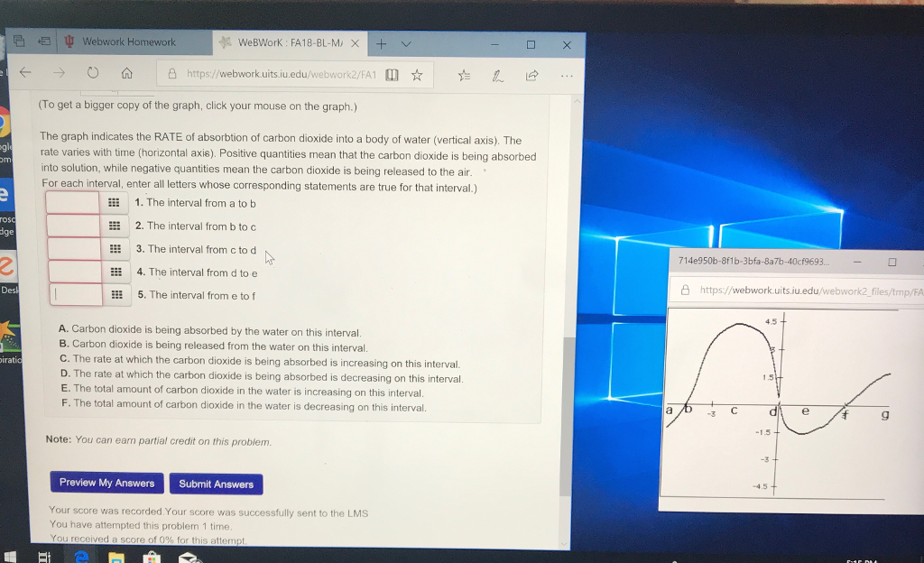Open the Settings and more menu
Viewport: 924px width, 563px height.
coord(567,75)
